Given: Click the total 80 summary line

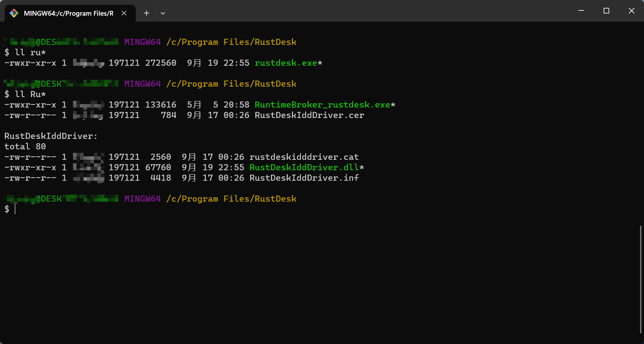Looking at the screenshot, I should tap(24, 146).
